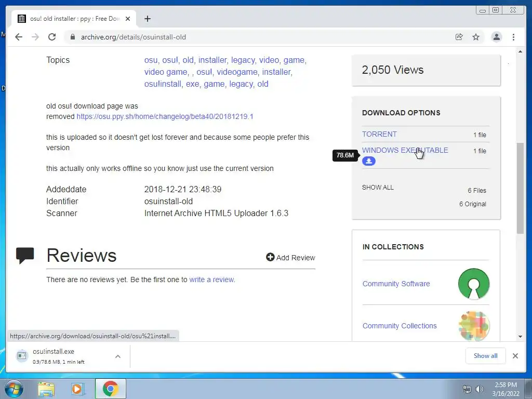Click the forward navigation arrow
This screenshot has height=399, width=532.
tap(35, 37)
